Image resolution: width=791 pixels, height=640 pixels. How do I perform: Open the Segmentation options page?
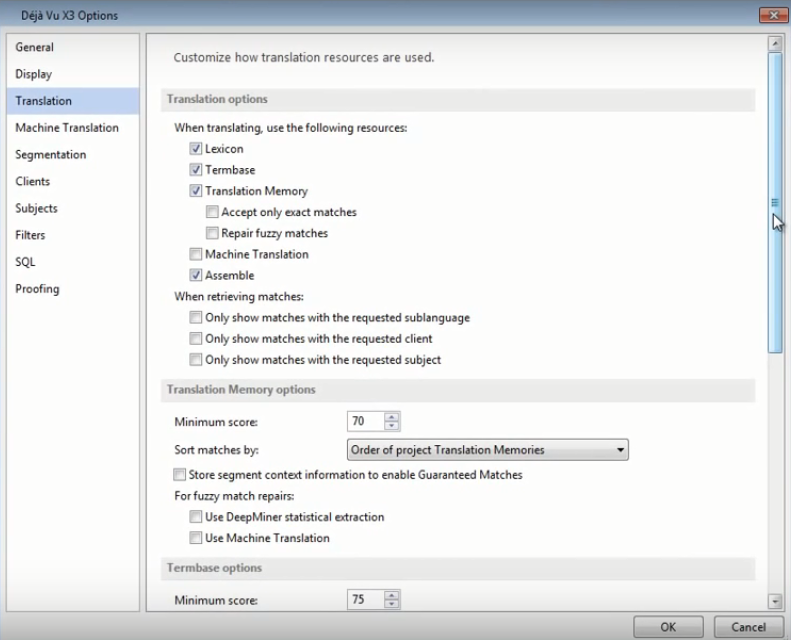(73, 154)
